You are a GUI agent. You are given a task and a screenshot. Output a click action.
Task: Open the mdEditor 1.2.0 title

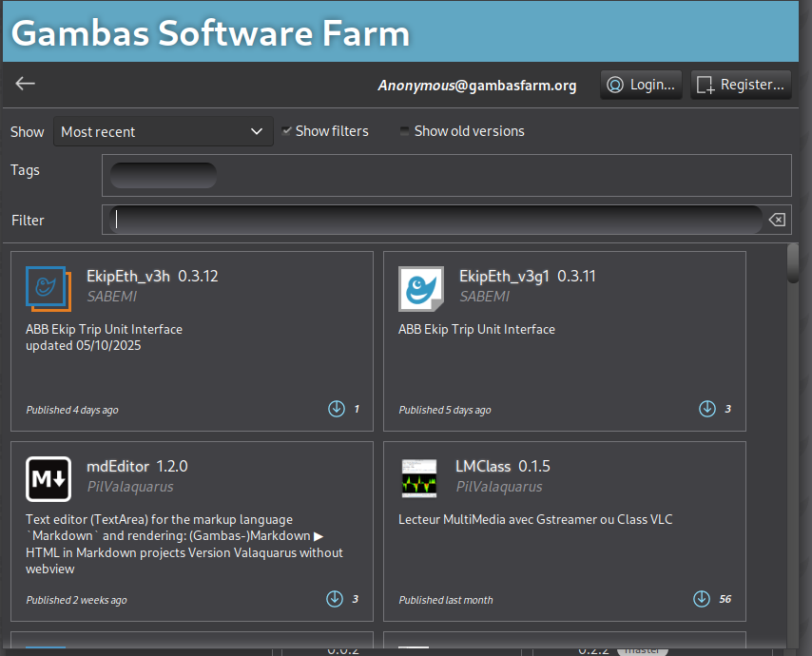137,466
